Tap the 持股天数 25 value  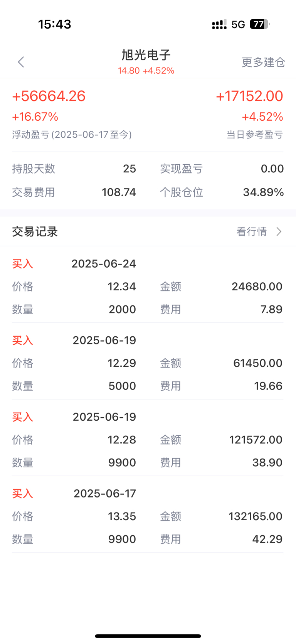click(129, 169)
